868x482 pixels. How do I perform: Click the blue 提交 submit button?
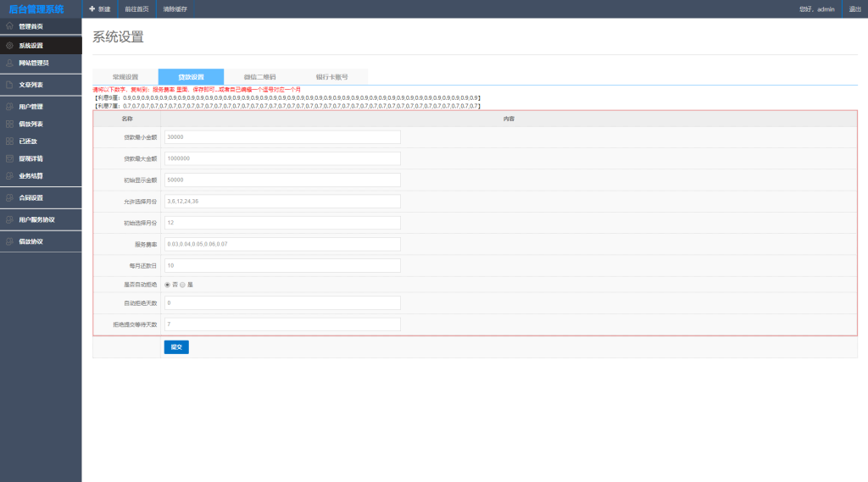176,347
